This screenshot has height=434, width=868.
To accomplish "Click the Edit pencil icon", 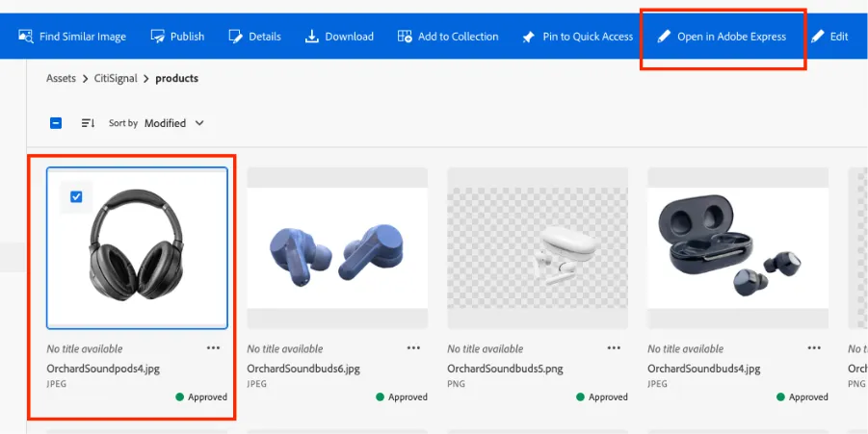I will 817,37.
